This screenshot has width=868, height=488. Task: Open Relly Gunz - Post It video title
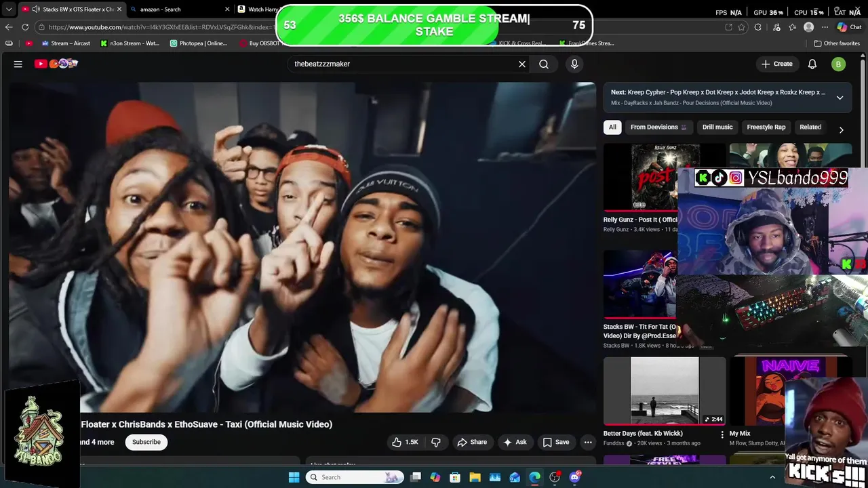click(x=640, y=220)
